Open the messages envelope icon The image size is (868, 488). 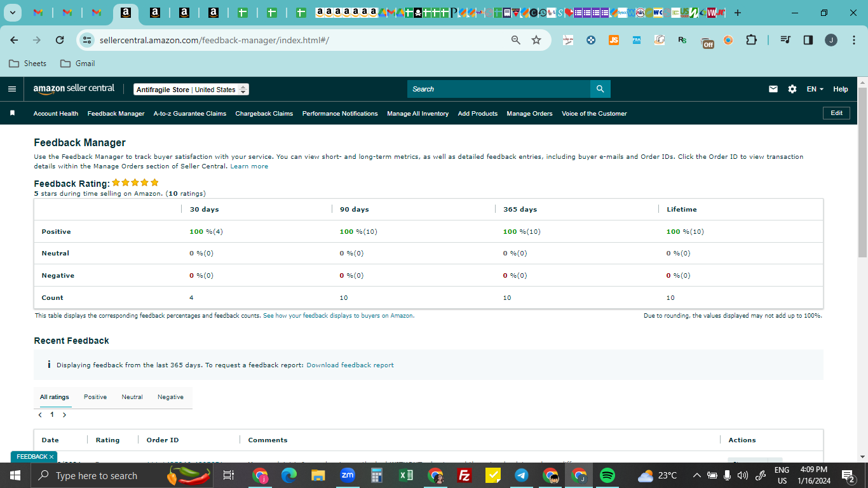pyautogui.click(x=773, y=89)
